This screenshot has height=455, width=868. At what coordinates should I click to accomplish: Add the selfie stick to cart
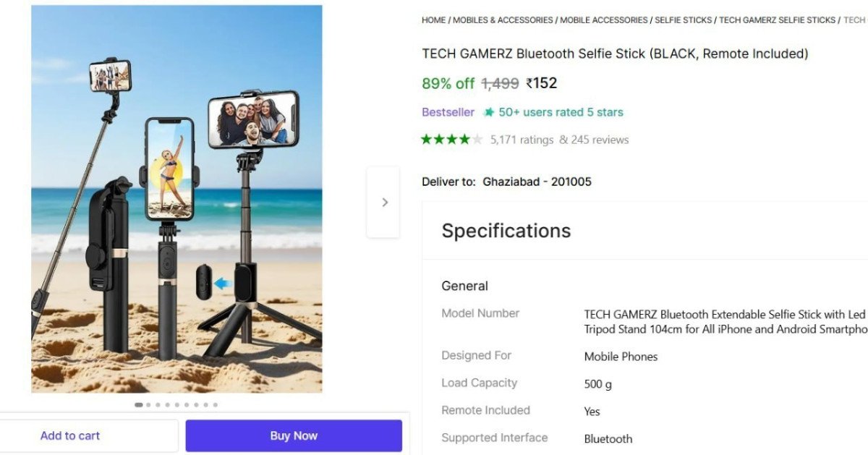coord(69,435)
